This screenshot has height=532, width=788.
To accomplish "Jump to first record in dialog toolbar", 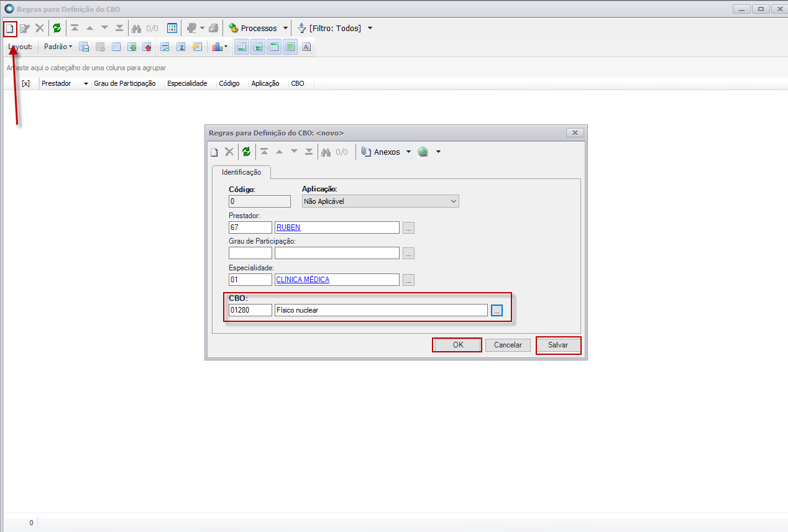I will click(264, 152).
